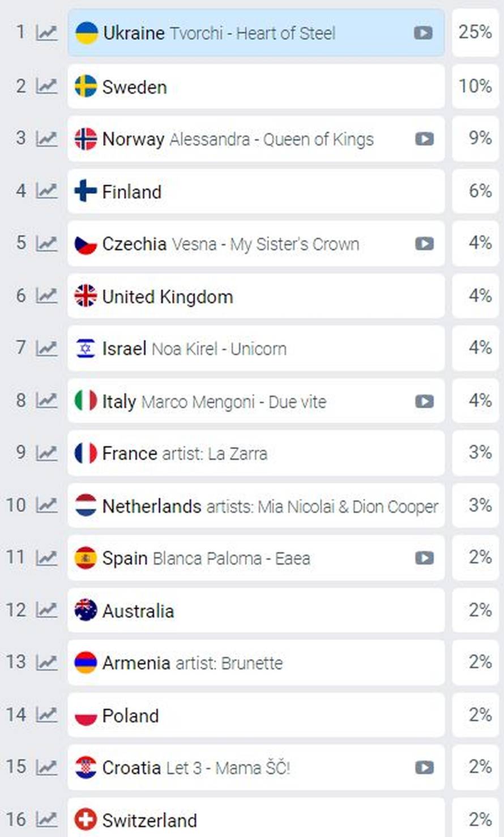This screenshot has height=837, width=504.
Task: Play Spain's Eaea video icon
Action: pyautogui.click(x=424, y=558)
